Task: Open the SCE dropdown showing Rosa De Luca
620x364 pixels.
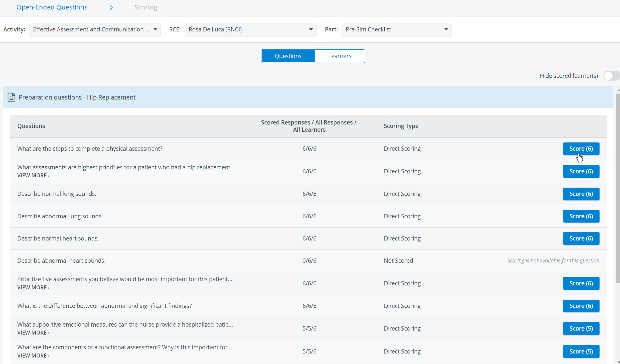Action: point(250,29)
